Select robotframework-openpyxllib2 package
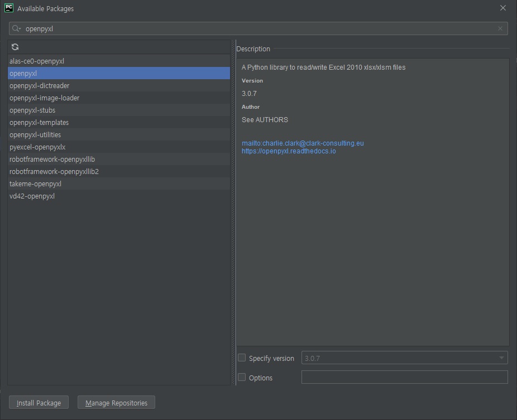The image size is (517, 420). click(119, 171)
